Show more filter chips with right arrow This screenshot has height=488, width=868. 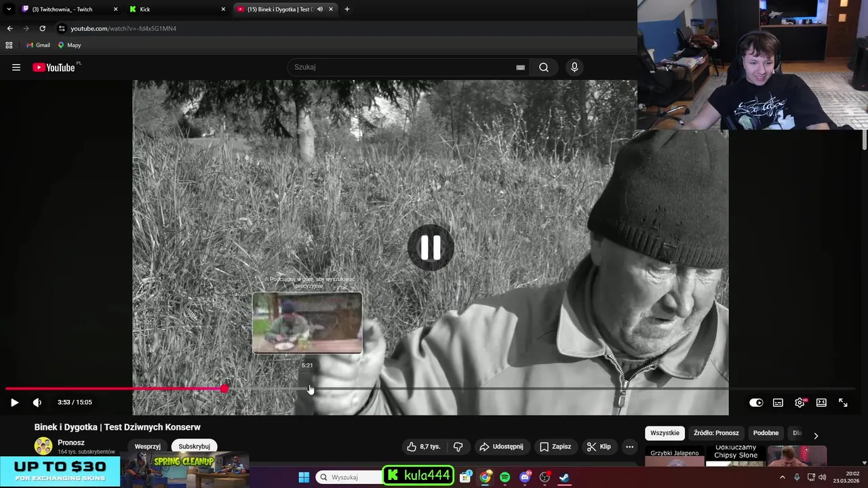click(x=816, y=436)
